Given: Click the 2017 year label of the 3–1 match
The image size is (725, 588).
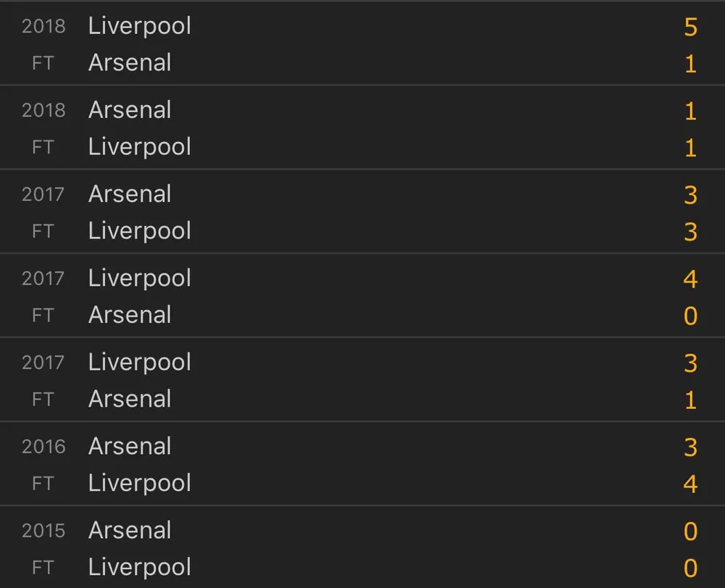Looking at the screenshot, I should pos(43,363).
